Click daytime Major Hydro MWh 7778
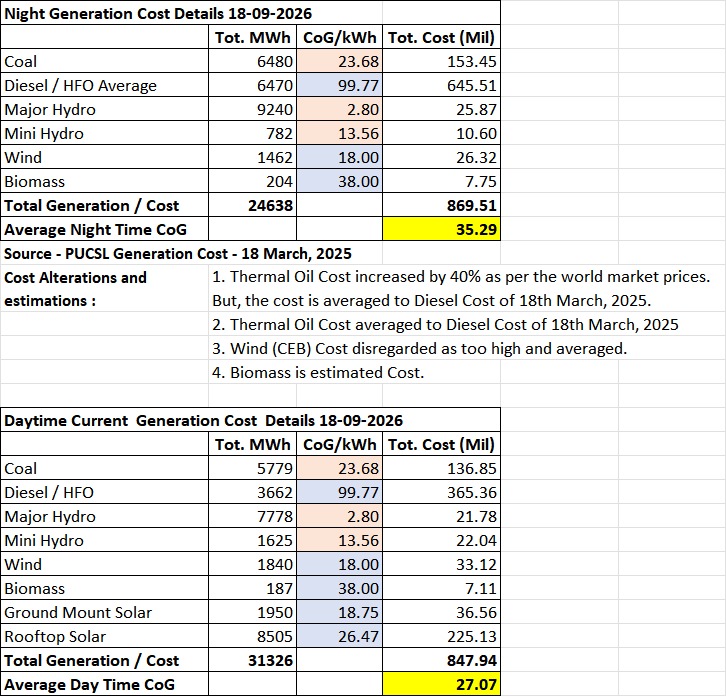 [252, 516]
